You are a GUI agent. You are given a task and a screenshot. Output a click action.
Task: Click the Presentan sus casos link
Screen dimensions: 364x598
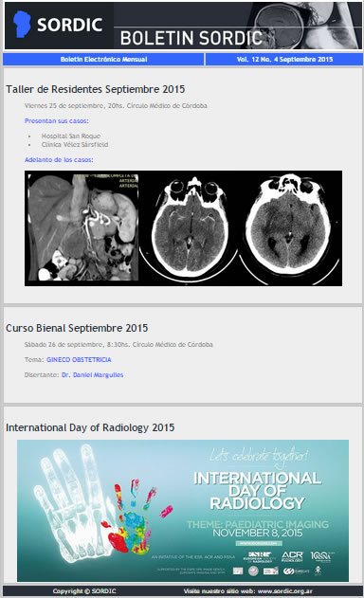(57, 121)
